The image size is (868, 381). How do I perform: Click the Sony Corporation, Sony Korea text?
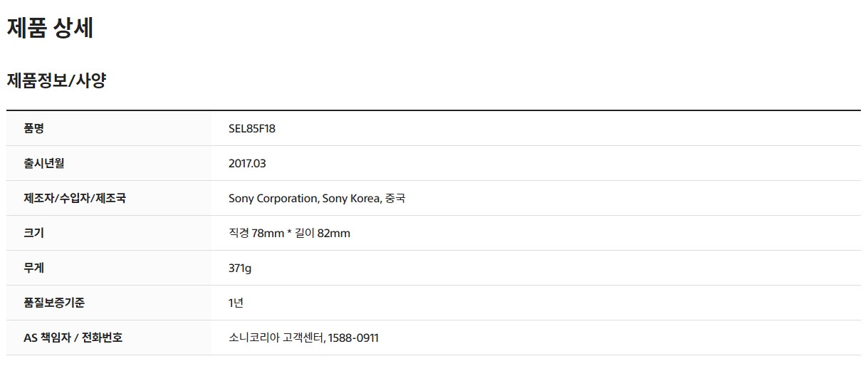coord(303,198)
